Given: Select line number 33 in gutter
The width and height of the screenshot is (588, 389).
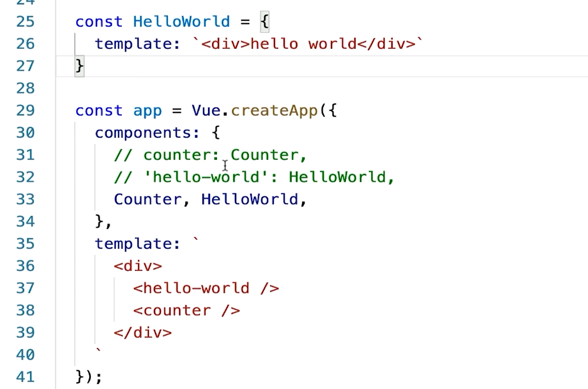Looking at the screenshot, I should tap(25, 200).
